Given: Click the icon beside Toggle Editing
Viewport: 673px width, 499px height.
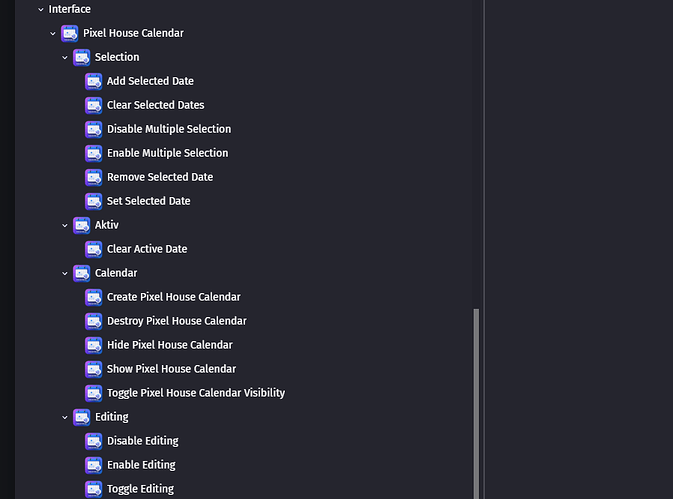Looking at the screenshot, I should tap(94, 489).
